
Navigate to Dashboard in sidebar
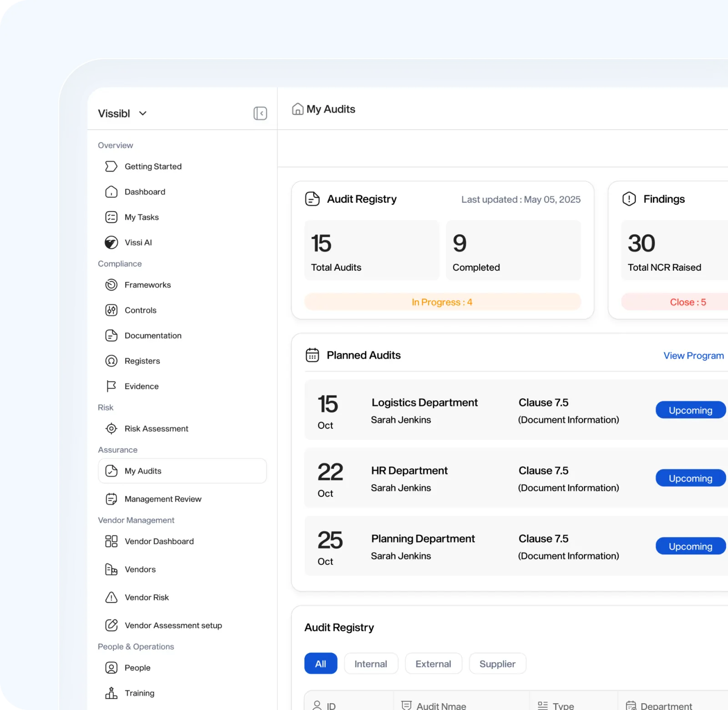pyautogui.click(x=145, y=192)
